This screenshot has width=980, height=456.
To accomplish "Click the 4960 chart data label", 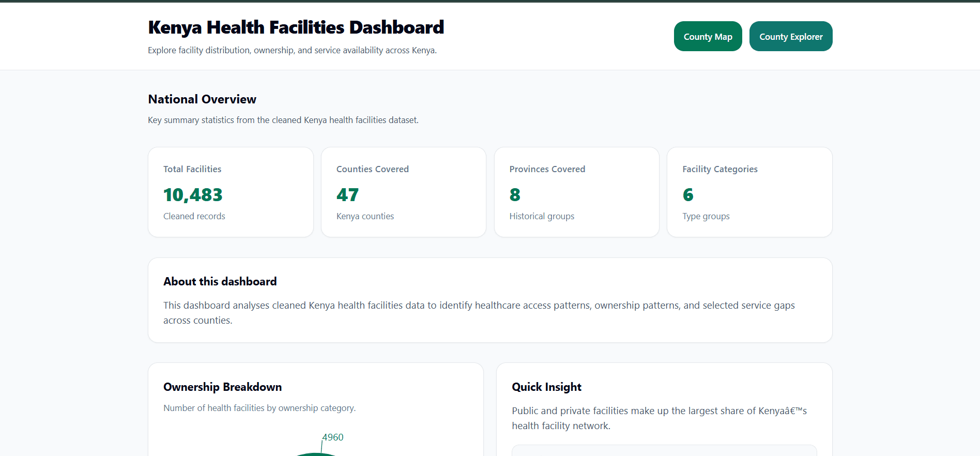I will [x=333, y=437].
